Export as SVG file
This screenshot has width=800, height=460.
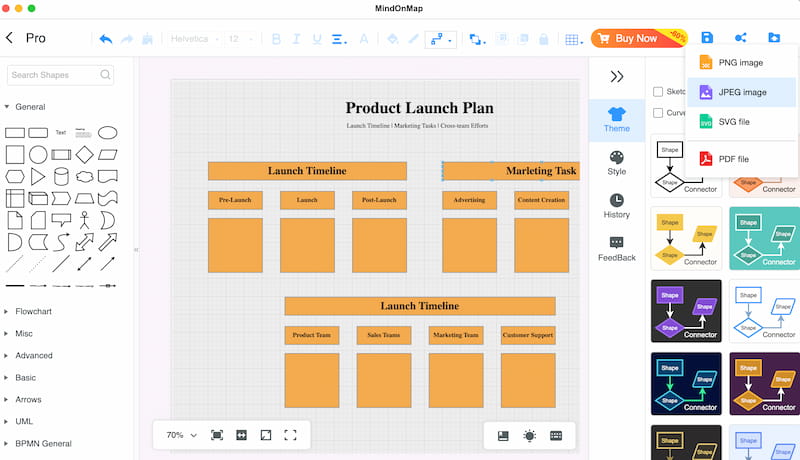pyautogui.click(x=741, y=122)
